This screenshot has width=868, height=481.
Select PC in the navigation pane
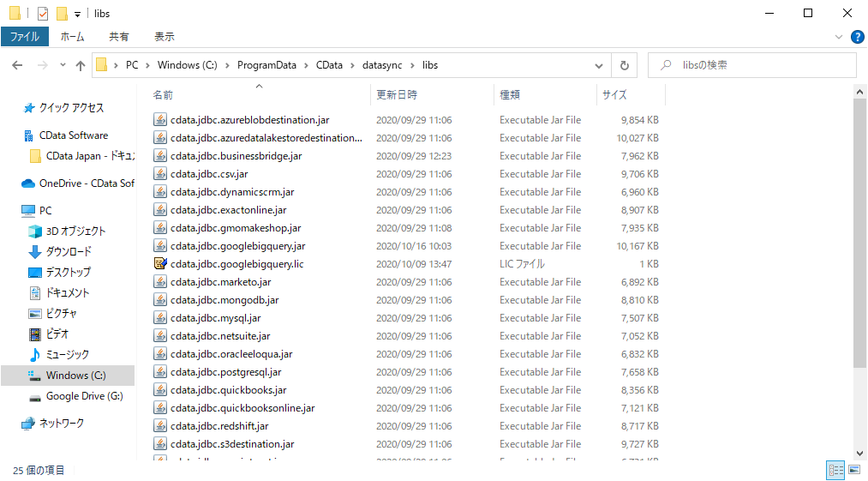click(x=45, y=211)
